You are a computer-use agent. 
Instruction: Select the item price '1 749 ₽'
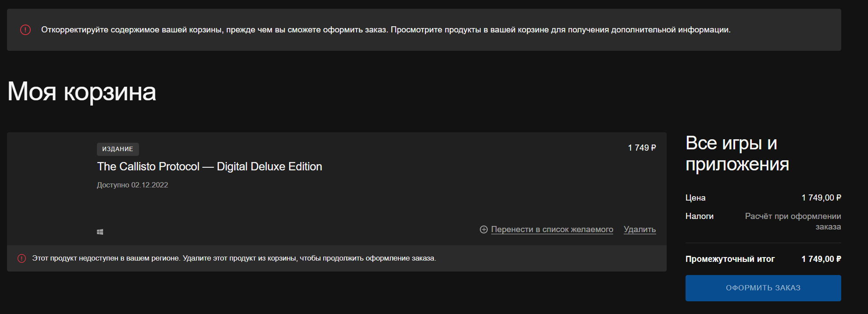pos(642,148)
